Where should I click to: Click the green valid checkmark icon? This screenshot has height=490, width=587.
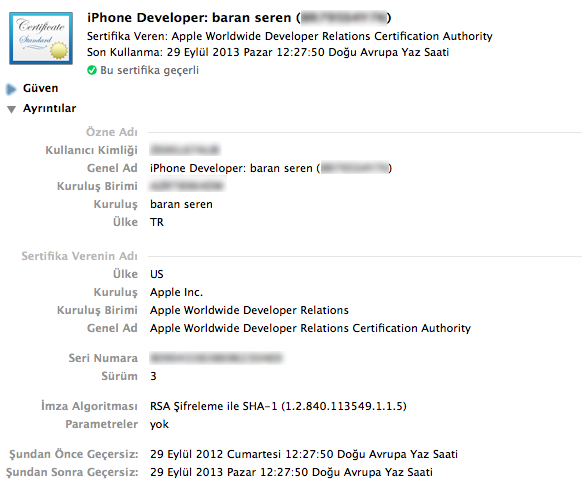(x=92, y=70)
